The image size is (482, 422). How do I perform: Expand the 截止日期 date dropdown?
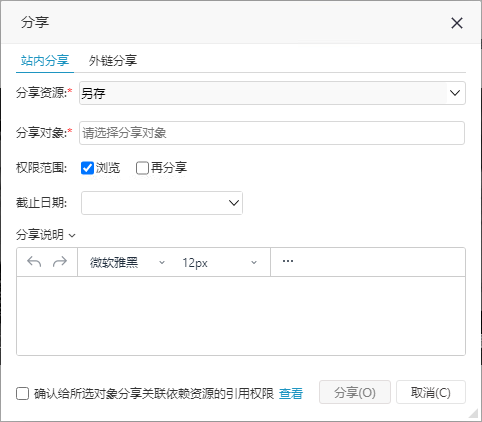coord(234,203)
